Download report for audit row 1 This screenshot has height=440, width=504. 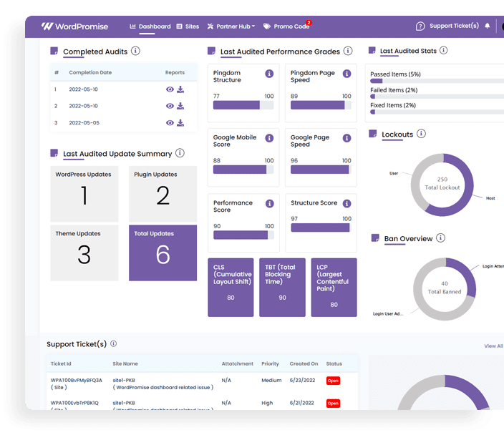click(180, 89)
